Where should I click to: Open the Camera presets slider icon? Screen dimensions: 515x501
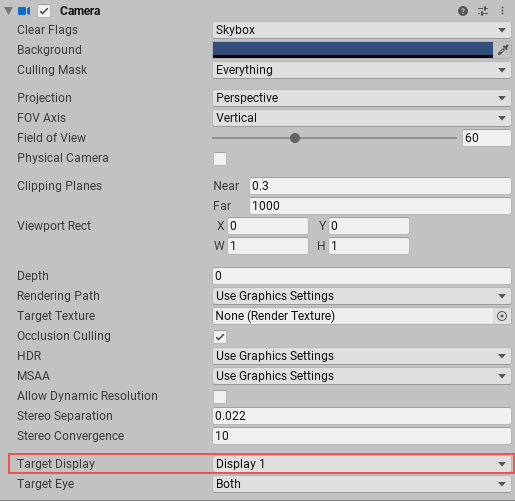[x=483, y=11]
